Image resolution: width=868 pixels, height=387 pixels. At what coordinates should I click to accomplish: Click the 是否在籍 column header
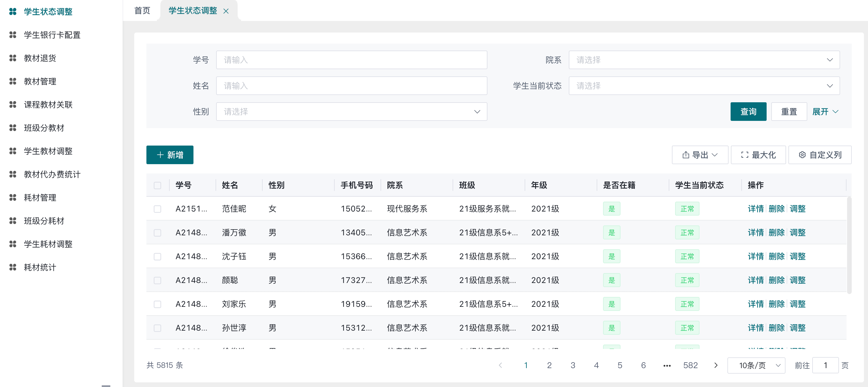pos(619,185)
